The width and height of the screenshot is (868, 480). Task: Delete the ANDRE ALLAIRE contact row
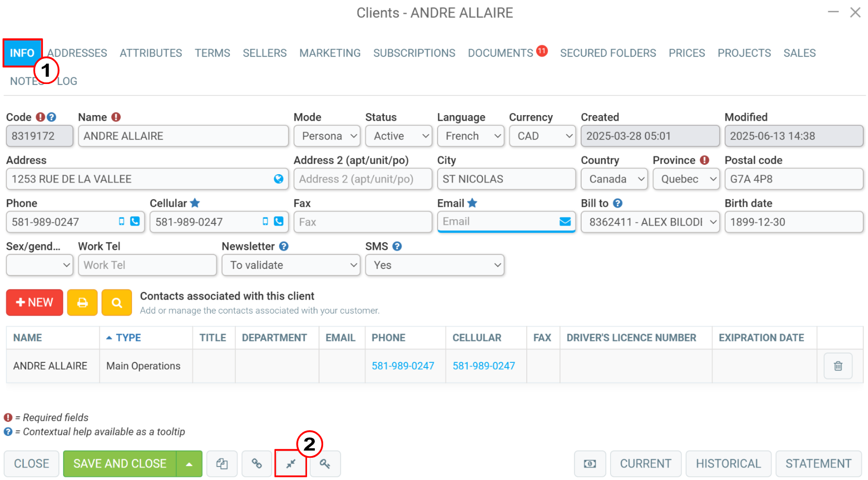(838, 366)
